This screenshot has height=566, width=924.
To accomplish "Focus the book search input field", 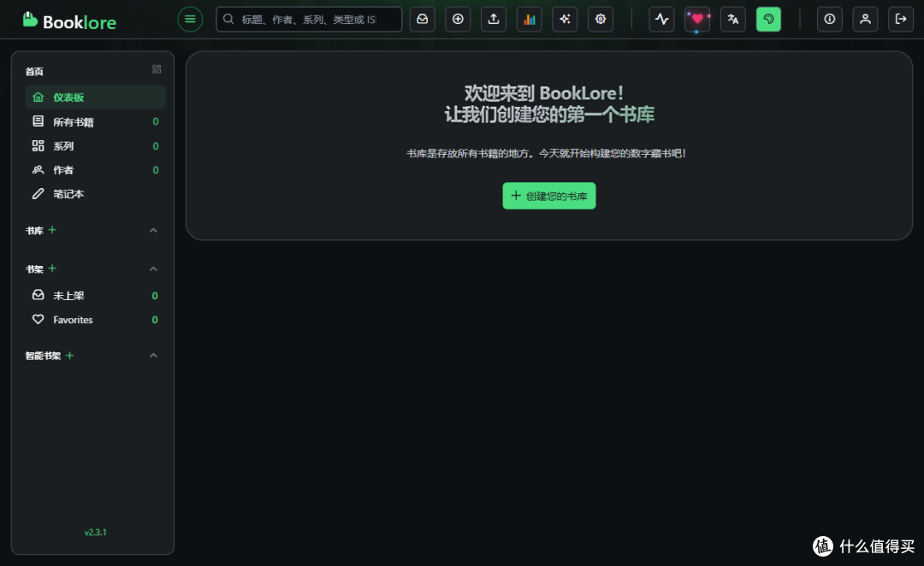I will click(x=309, y=20).
